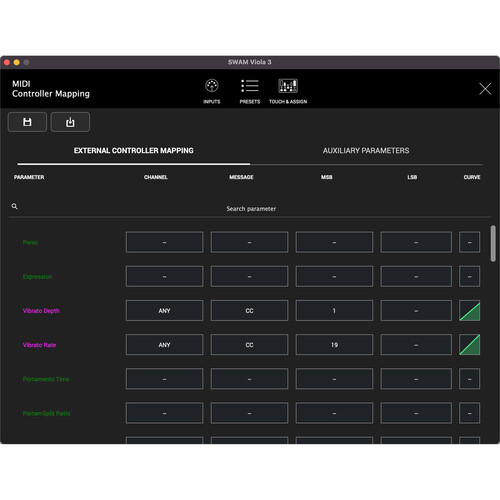Image resolution: width=500 pixels, height=500 pixels.
Task: Click the Curve box for Expression
Action: (469, 276)
